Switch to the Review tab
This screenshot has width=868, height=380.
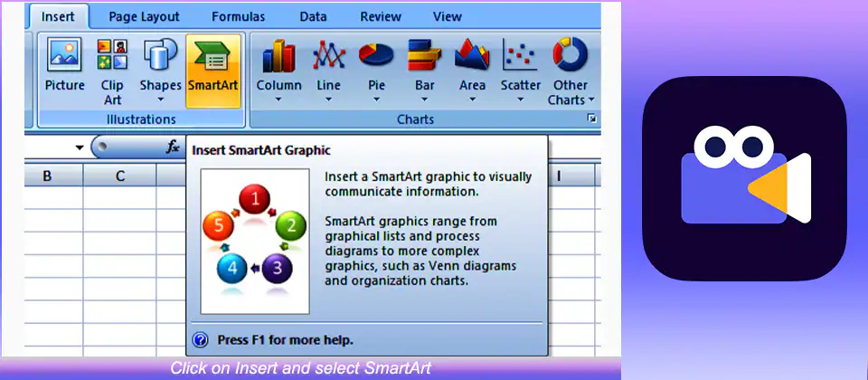pyautogui.click(x=381, y=16)
